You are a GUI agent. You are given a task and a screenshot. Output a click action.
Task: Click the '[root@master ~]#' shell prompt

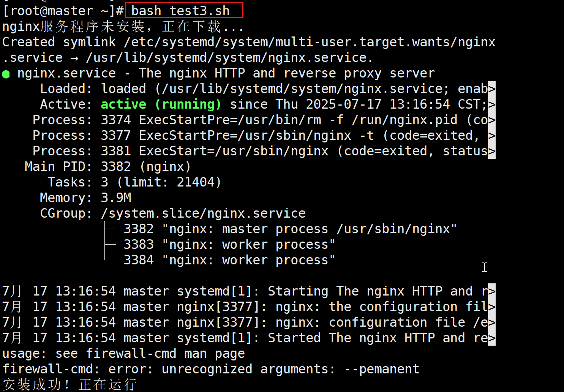pos(63,11)
